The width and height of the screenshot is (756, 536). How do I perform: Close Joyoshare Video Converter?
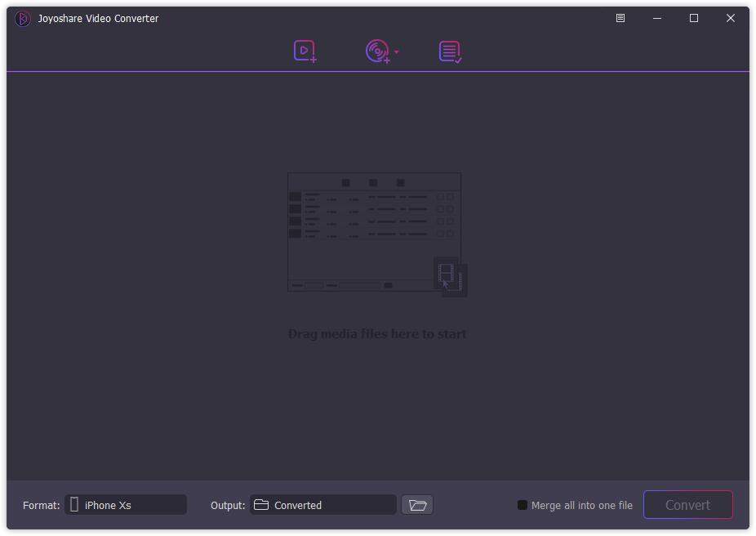730,17
